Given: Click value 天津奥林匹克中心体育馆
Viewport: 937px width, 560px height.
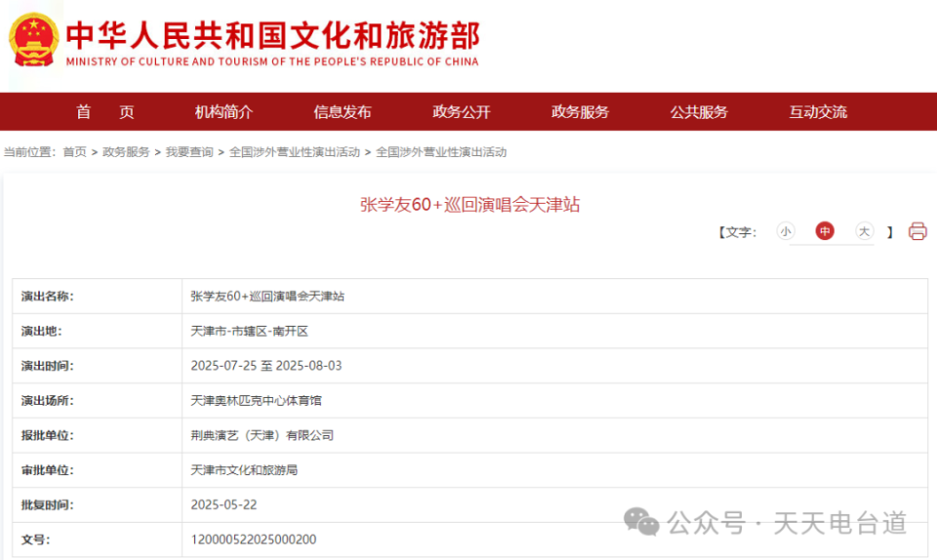Looking at the screenshot, I should click(x=256, y=401).
